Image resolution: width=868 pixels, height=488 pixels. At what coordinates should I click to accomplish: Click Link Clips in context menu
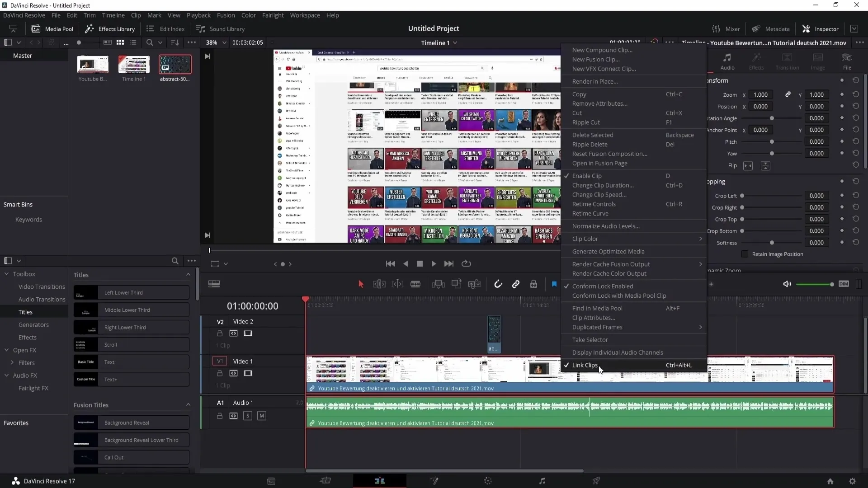coord(633,365)
